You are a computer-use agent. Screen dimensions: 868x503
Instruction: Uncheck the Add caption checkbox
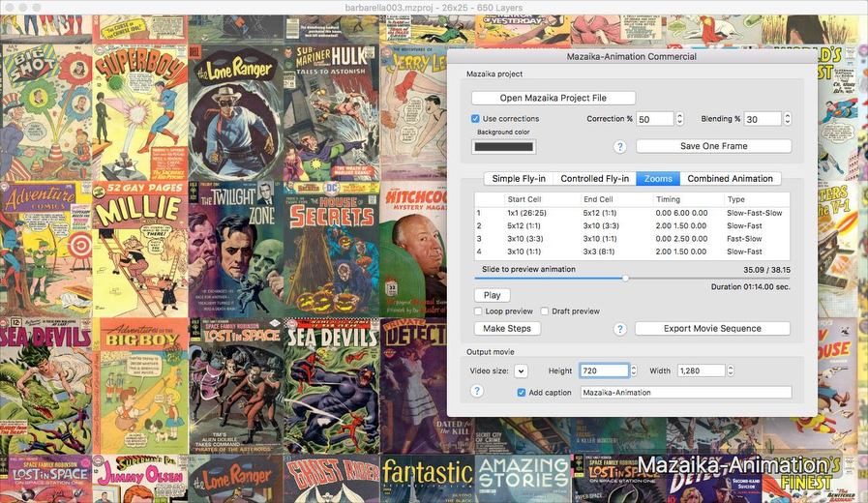click(x=521, y=393)
